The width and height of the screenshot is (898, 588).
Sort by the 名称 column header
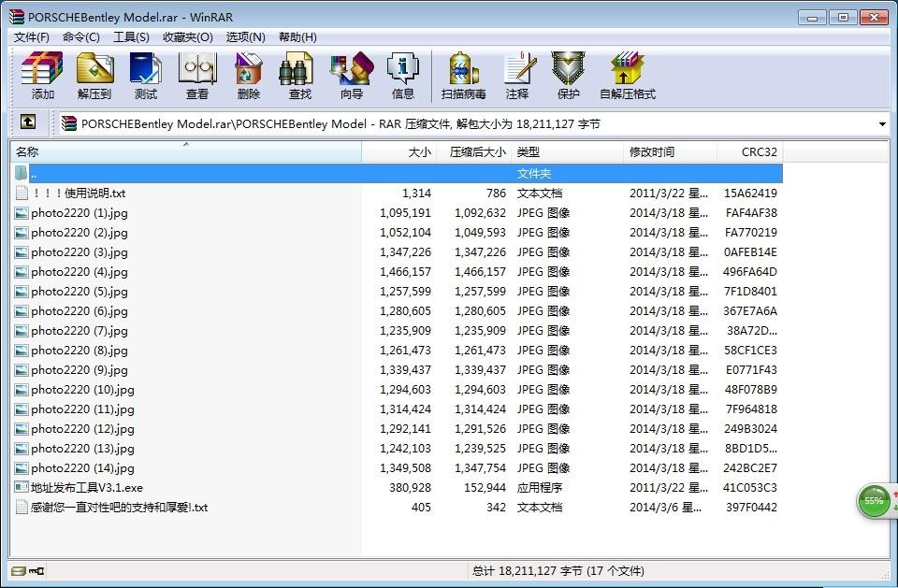point(186,151)
